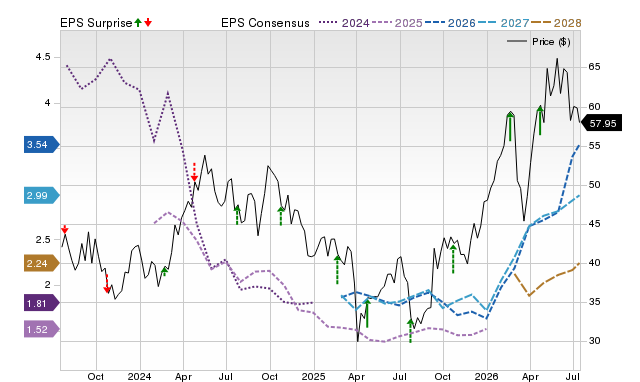Viewport: 640px width, 382px height.
Task: Click the 2.24 brown value tag
Action: (42, 263)
